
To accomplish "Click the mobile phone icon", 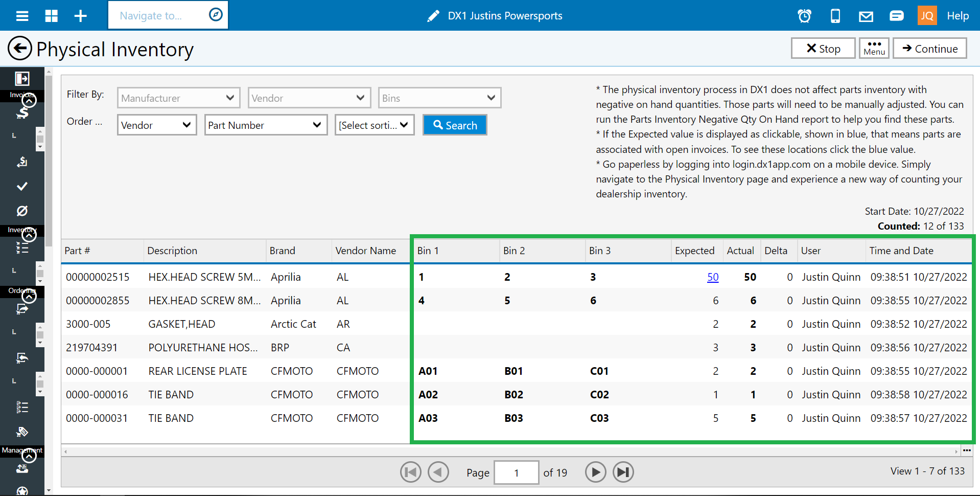I will coord(835,16).
